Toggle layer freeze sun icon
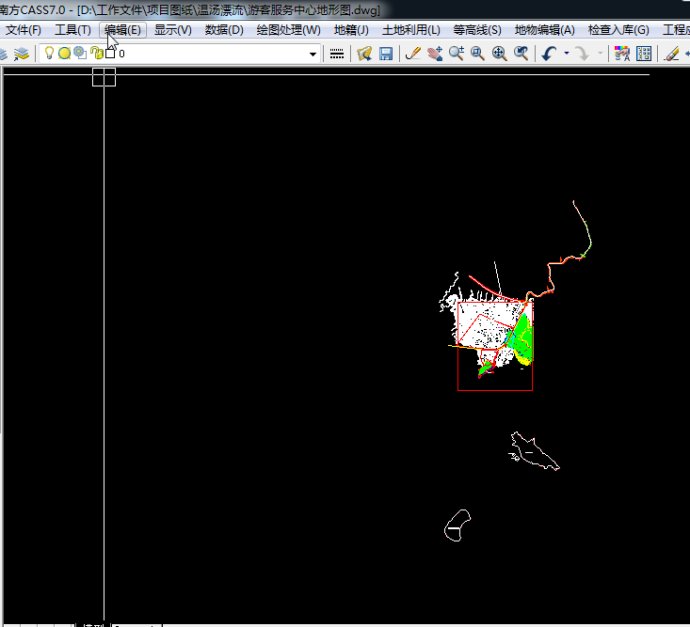 click(64, 53)
